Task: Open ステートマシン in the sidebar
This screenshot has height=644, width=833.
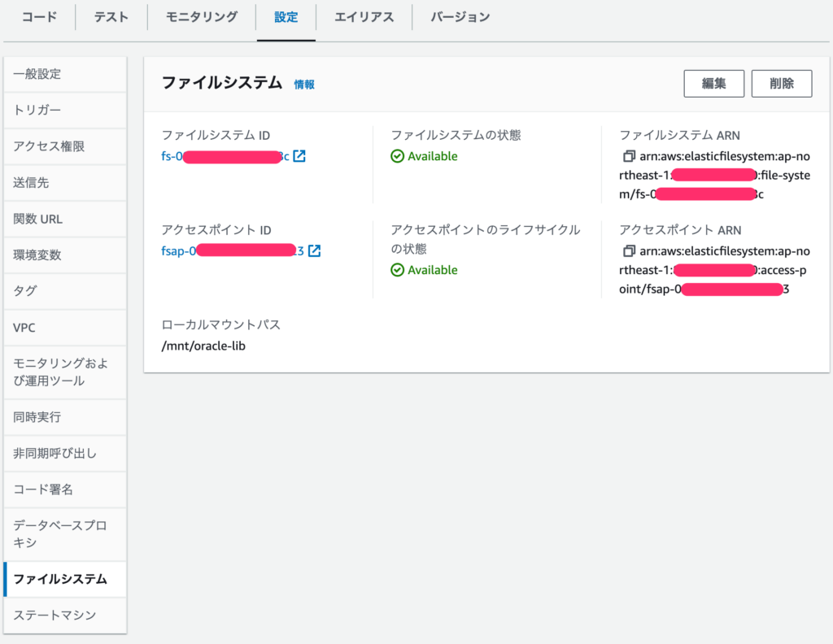Action: point(65,615)
